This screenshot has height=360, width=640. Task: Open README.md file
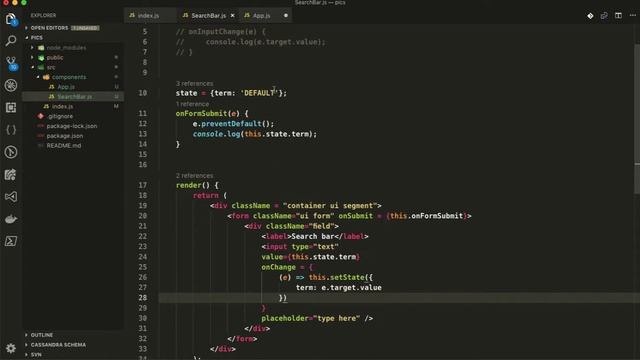(x=64, y=146)
